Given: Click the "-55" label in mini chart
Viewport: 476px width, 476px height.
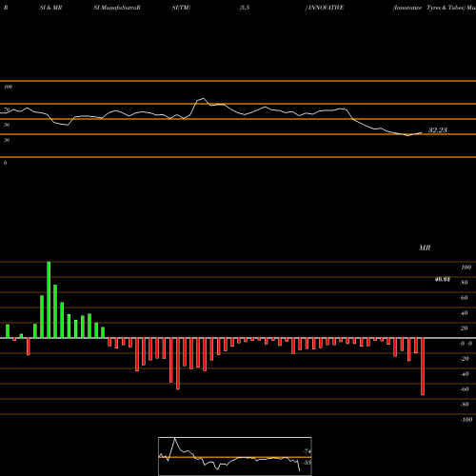Looking at the screenshot, I should (x=307, y=463).
